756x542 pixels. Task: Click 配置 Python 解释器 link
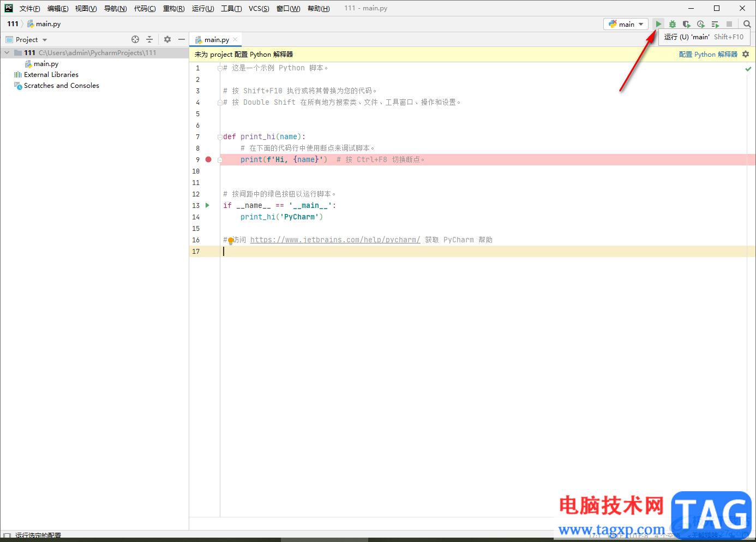pos(708,54)
